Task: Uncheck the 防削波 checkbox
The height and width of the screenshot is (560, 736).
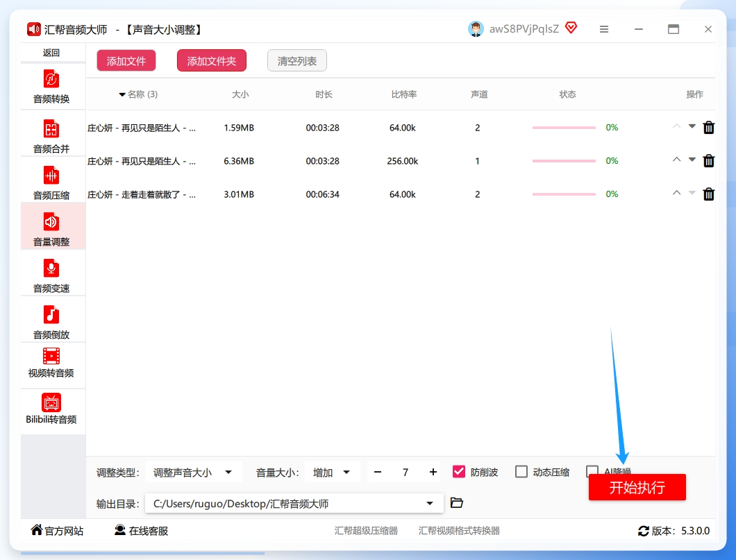Action: (x=458, y=472)
